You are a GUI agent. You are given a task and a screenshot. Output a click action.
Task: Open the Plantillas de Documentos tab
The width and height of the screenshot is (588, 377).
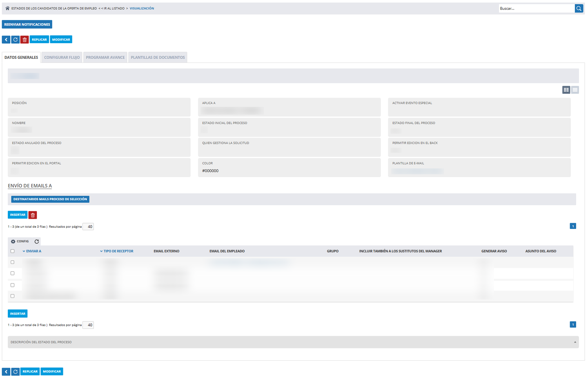158,58
